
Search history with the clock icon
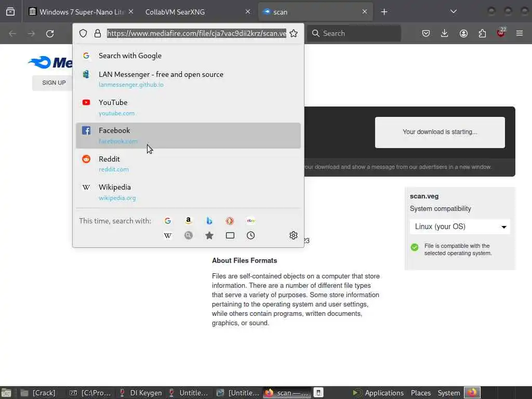click(251, 235)
